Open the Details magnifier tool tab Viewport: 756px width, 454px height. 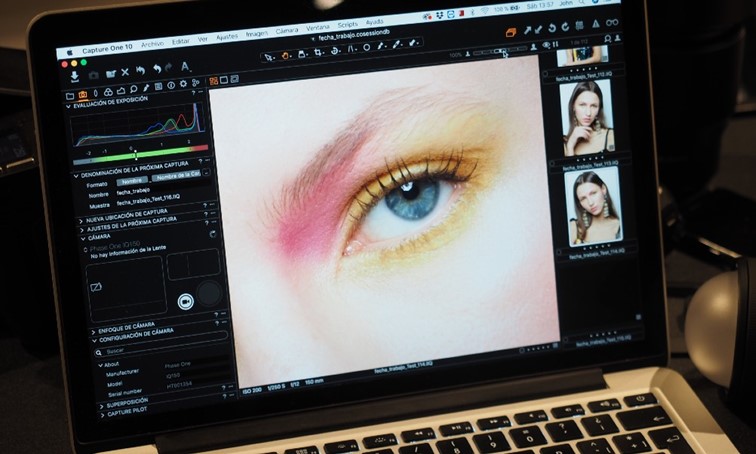coord(133,89)
